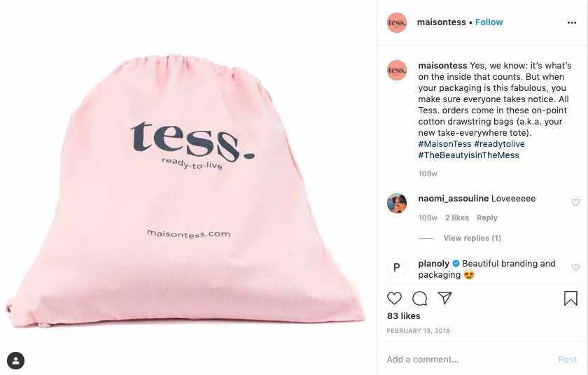The width and height of the screenshot is (588, 375).
Task: Save the post with the bookmark icon
Action: pos(570,299)
